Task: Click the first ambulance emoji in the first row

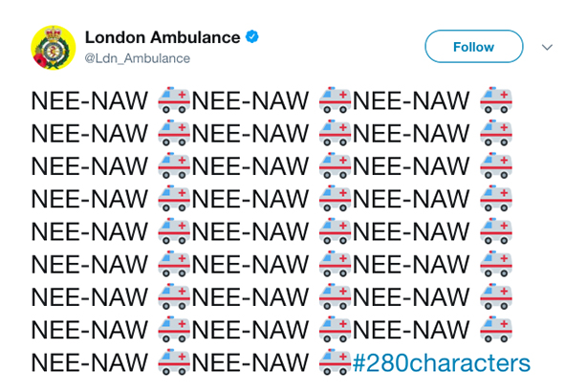Action: [x=174, y=100]
